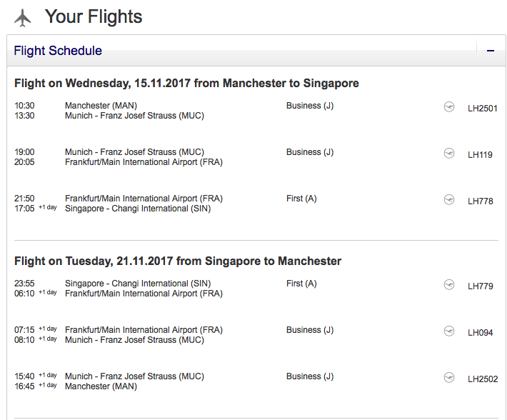Viewport: 507px width, 420px height.
Task: Click the Manchester to Singapore flight heading
Action: tap(186, 84)
